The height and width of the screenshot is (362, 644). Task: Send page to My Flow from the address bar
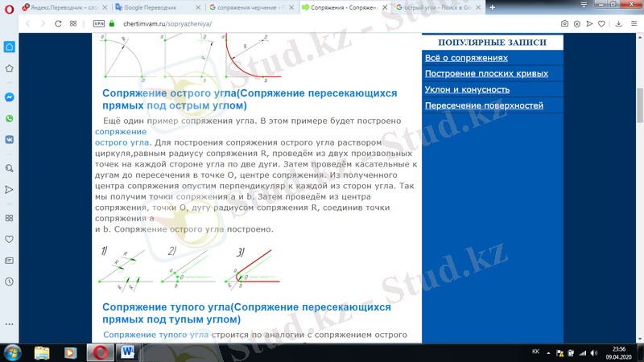coord(589,24)
